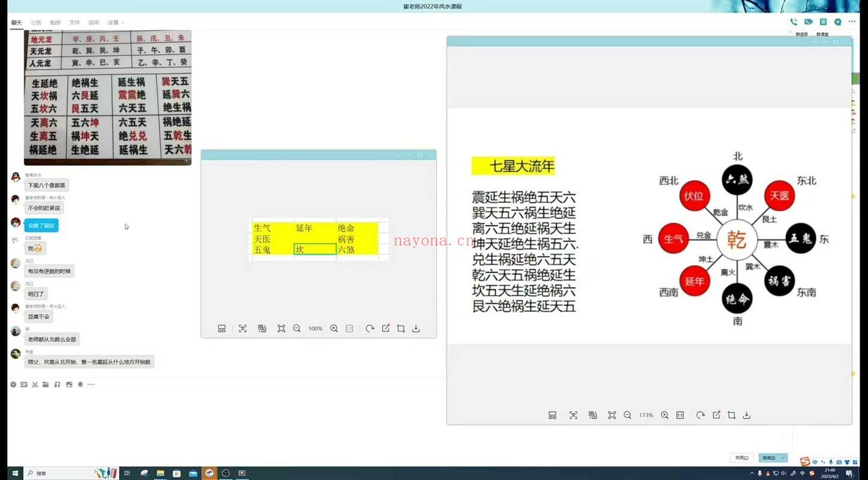Image resolution: width=868 pixels, height=480 pixels.
Task: Switch to the 聊天 tab
Action: point(16,23)
